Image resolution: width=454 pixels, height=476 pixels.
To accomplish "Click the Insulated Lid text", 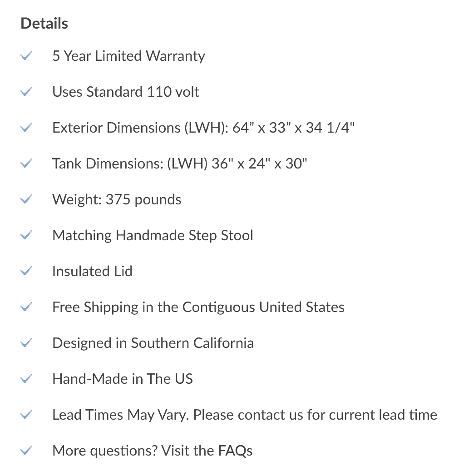I will coord(92,271).
